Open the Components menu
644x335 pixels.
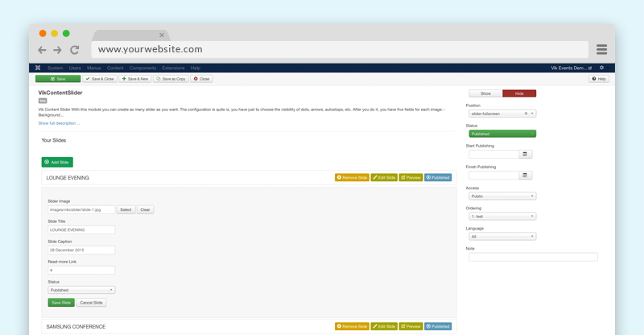click(x=142, y=68)
